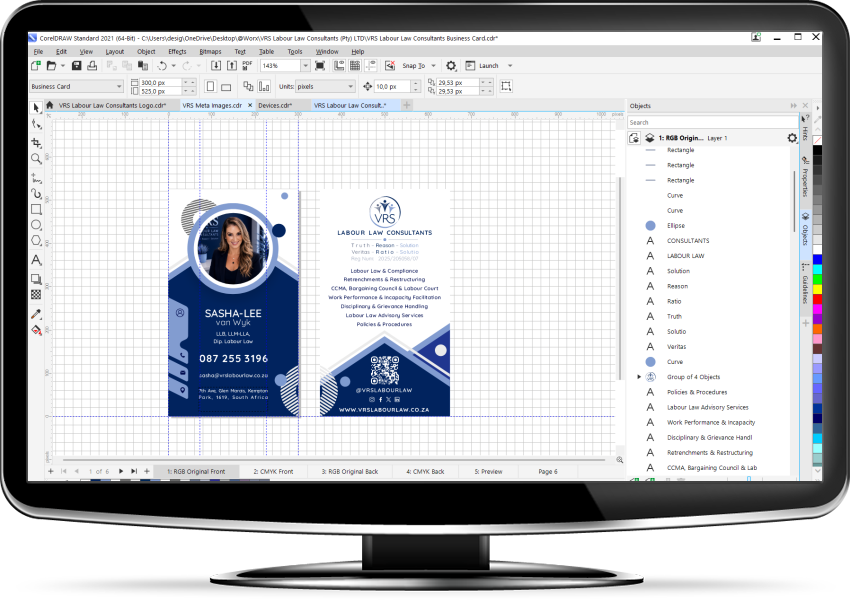Screen dimensions: 850x600
Task: Click the Undo arrow icon
Action: coord(162,66)
